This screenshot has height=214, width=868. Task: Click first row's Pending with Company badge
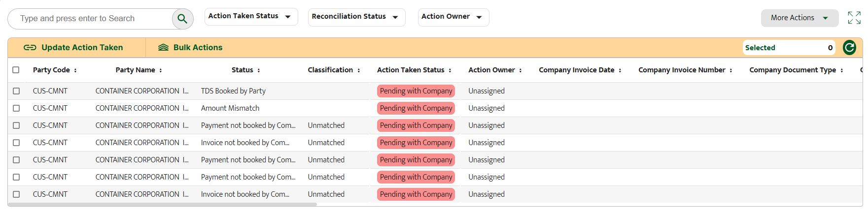[416, 91]
